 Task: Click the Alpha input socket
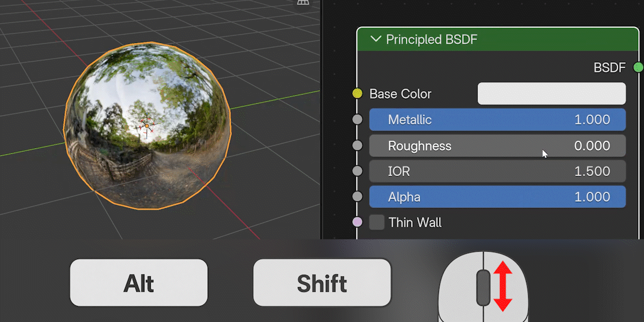(x=357, y=197)
